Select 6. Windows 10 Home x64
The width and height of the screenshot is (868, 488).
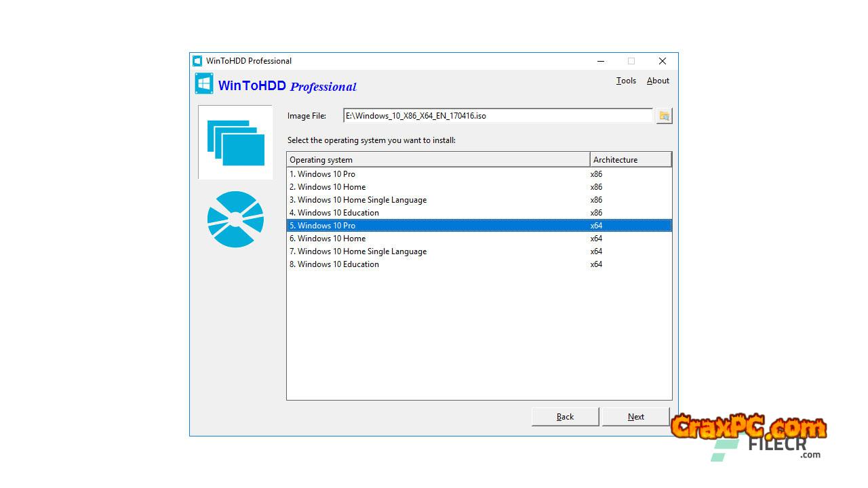pyautogui.click(x=479, y=239)
